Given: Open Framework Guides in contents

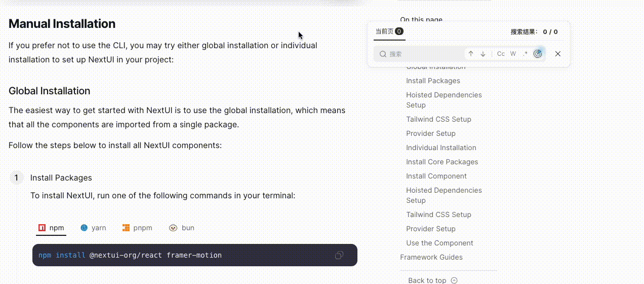Looking at the screenshot, I should (x=431, y=257).
